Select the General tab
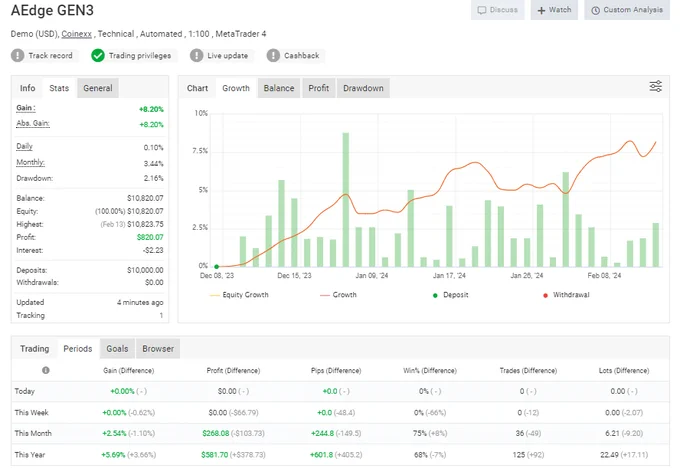 (98, 88)
